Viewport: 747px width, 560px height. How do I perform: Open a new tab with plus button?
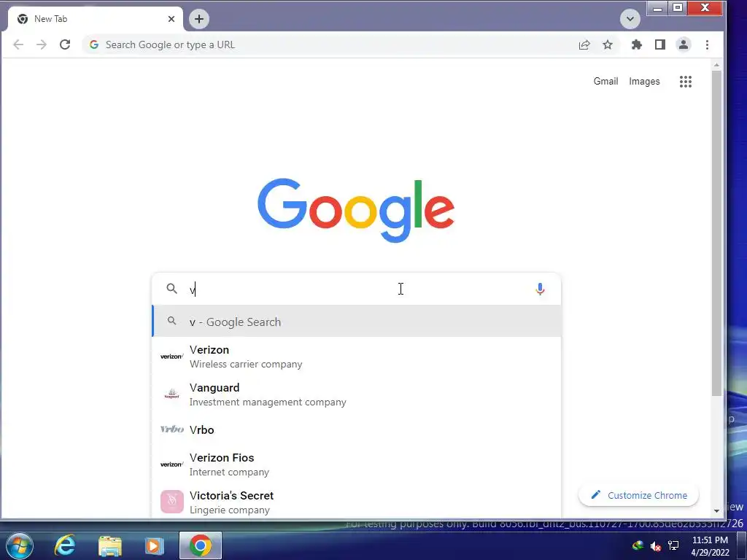click(x=199, y=19)
